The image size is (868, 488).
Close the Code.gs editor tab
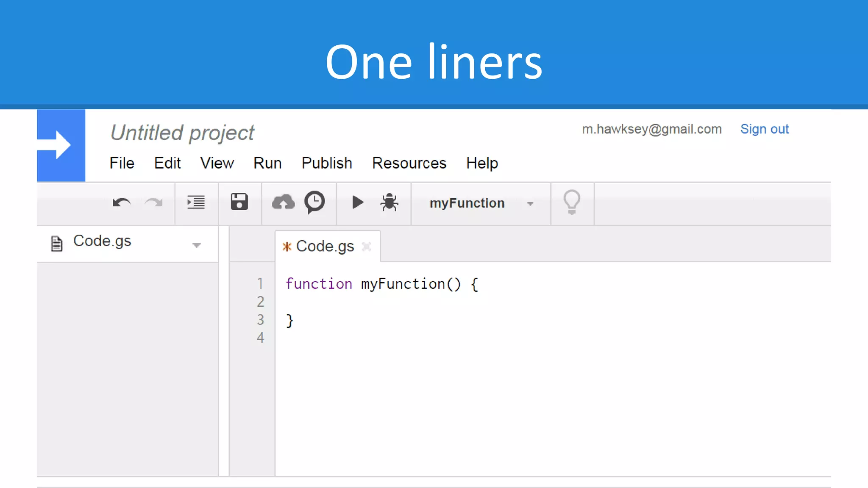367,246
